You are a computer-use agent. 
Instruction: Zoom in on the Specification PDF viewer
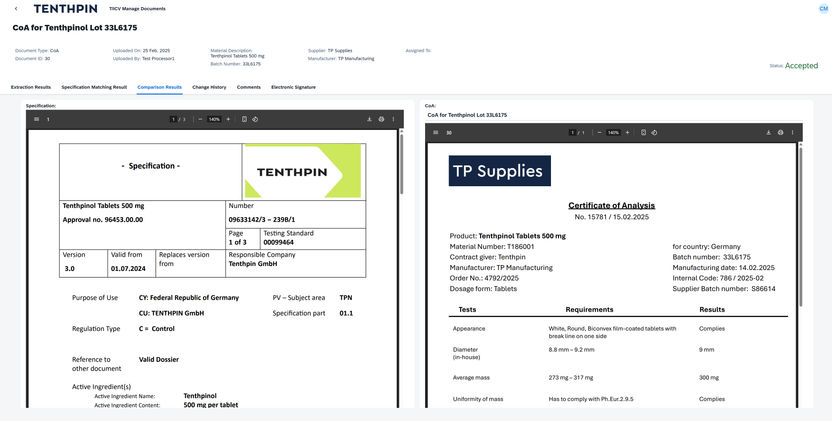(228, 119)
